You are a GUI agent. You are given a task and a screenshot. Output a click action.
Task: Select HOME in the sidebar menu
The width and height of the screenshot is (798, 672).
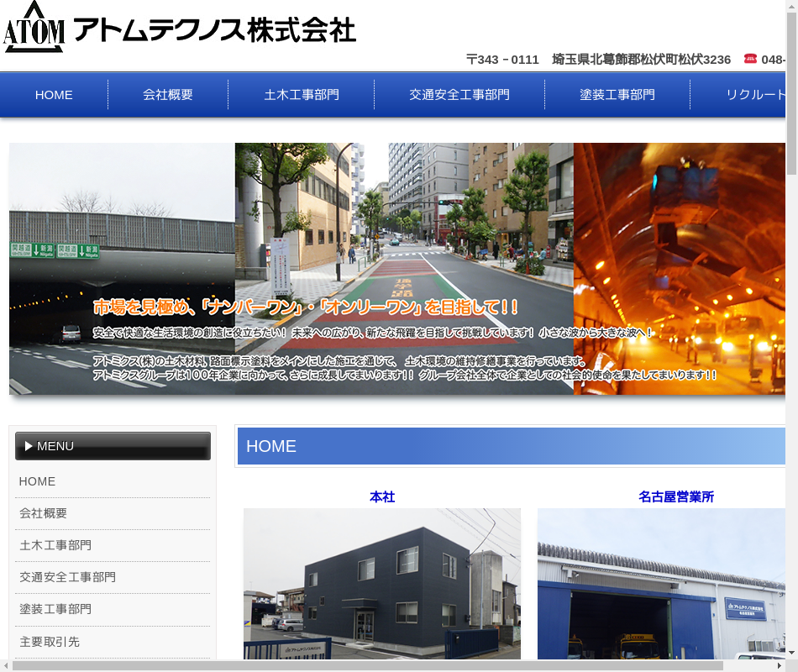click(38, 481)
